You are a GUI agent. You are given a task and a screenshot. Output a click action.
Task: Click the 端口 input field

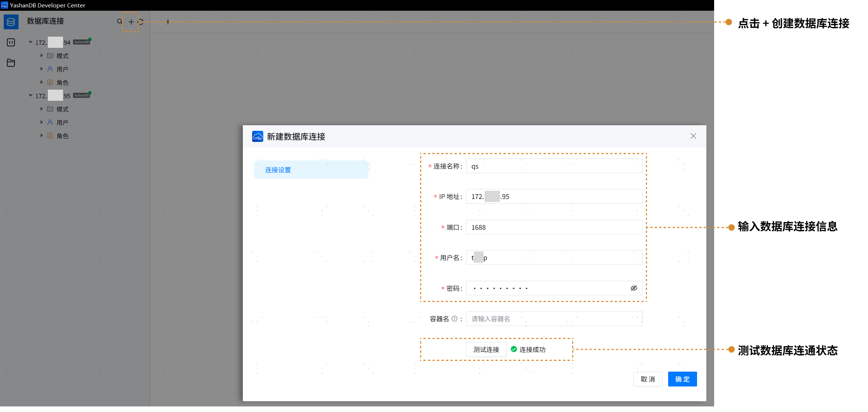coord(554,227)
